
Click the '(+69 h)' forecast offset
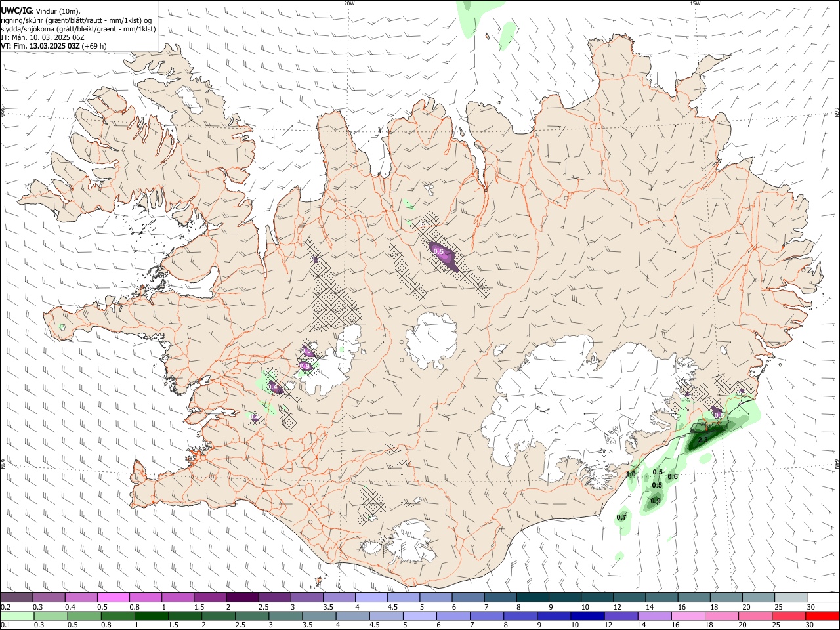pos(94,46)
